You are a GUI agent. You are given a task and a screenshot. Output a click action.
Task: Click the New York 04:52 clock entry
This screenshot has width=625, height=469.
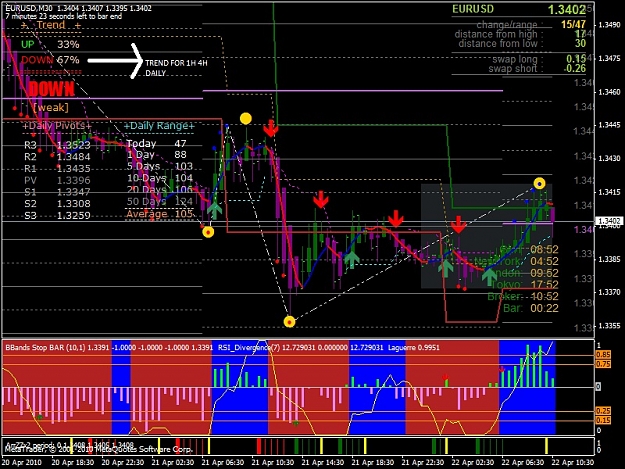coord(516,261)
